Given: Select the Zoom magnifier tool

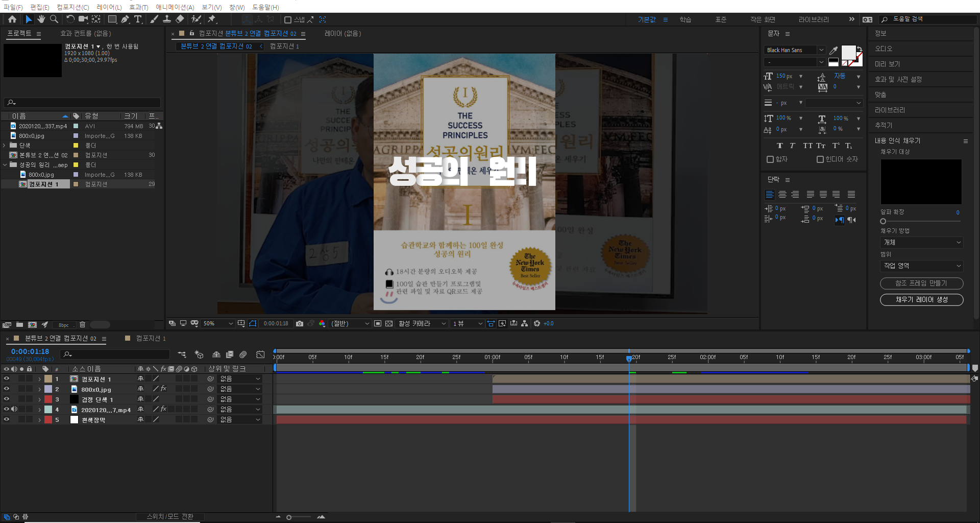Looking at the screenshot, I should 54,19.
